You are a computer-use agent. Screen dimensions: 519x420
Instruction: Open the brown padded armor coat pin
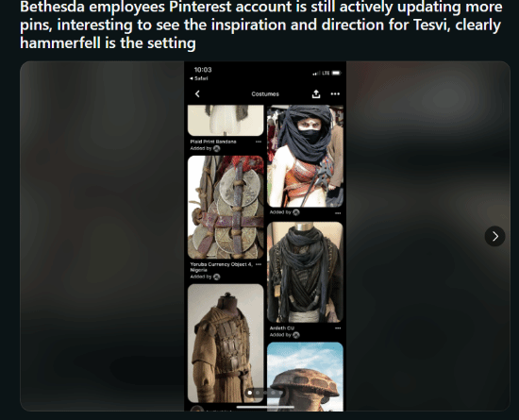click(x=226, y=344)
